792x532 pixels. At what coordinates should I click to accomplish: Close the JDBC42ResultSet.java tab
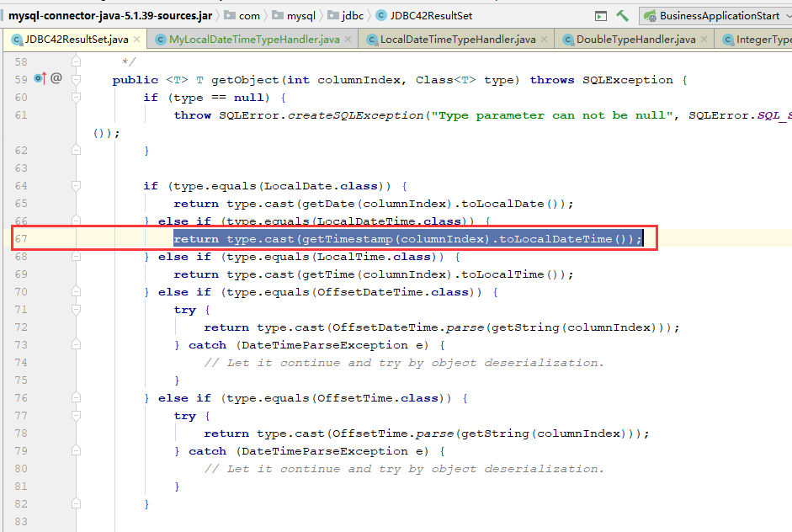[x=137, y=40]
